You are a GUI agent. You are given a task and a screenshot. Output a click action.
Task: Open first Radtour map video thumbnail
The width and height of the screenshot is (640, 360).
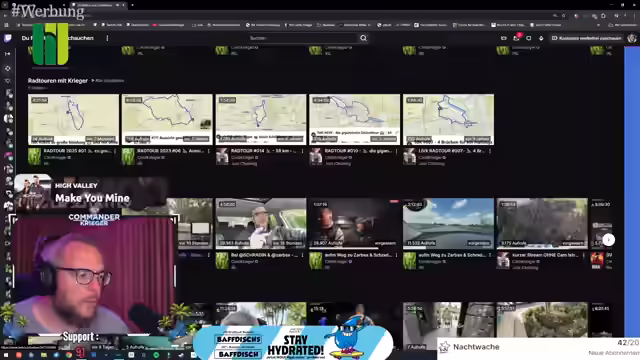click(73, 120)
